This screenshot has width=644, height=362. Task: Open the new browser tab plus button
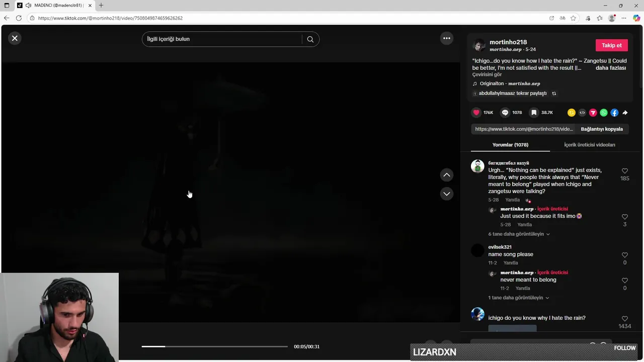pos(101,6)
